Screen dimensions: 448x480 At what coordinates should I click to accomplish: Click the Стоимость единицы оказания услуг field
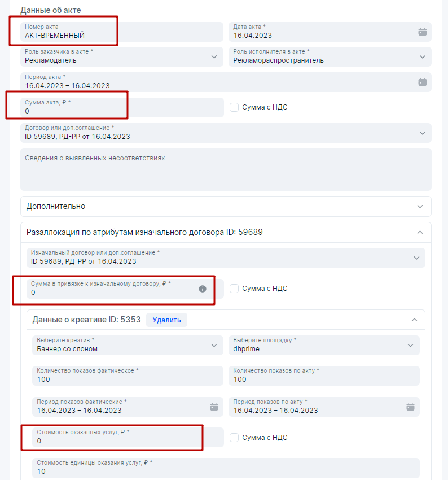(x=226, y=468)
